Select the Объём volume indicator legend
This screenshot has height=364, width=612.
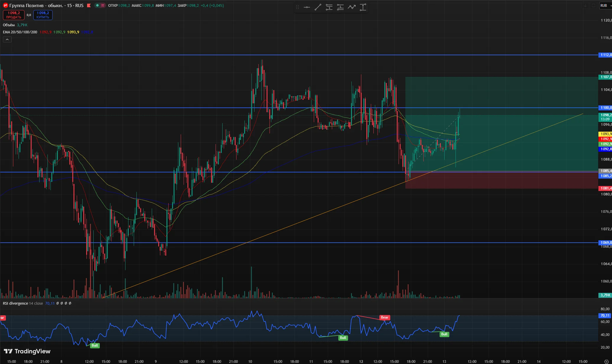(9, 25)
